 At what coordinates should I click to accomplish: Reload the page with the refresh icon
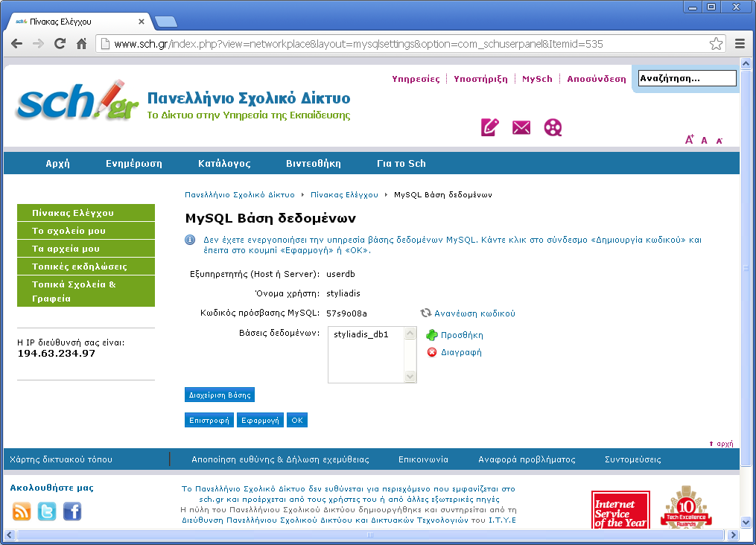click(x=60, y=44)
